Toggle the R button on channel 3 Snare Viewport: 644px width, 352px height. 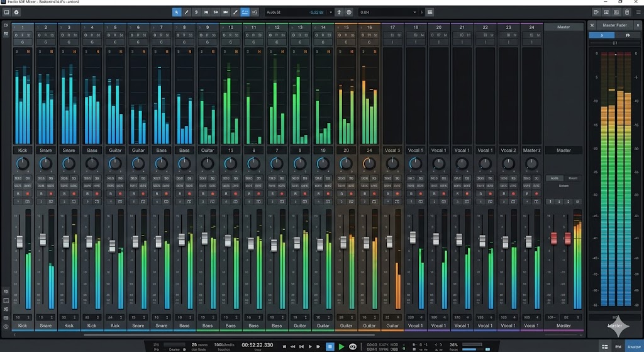pyautogui.click(x=63, y=195)
